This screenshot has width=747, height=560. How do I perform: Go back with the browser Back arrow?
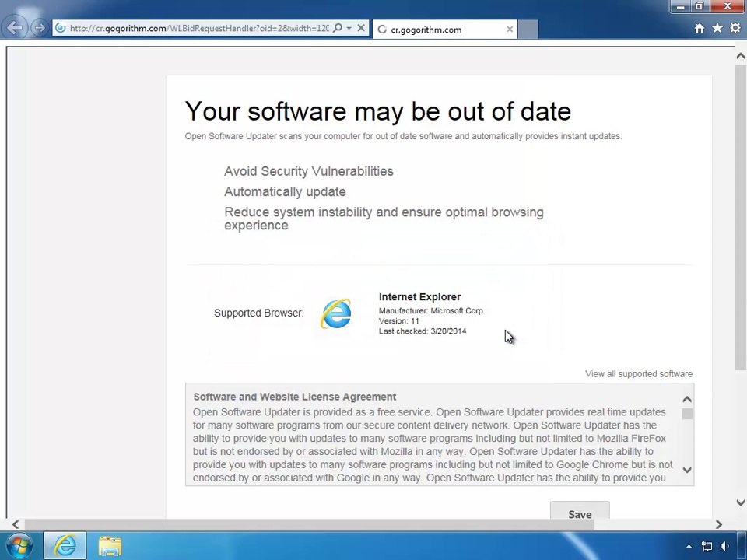pyautogui.click(x=15, y=28)
